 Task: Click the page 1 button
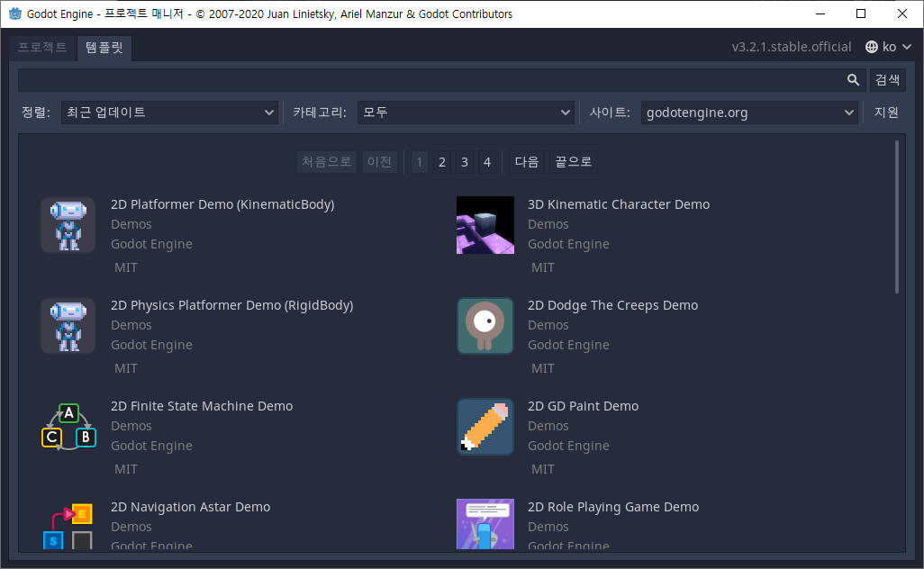point(419,162)
